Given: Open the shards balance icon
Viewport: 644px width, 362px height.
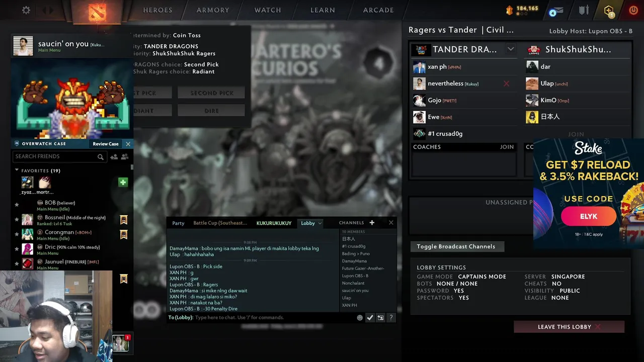Looking at the screenshot, I should coord(510,10).
